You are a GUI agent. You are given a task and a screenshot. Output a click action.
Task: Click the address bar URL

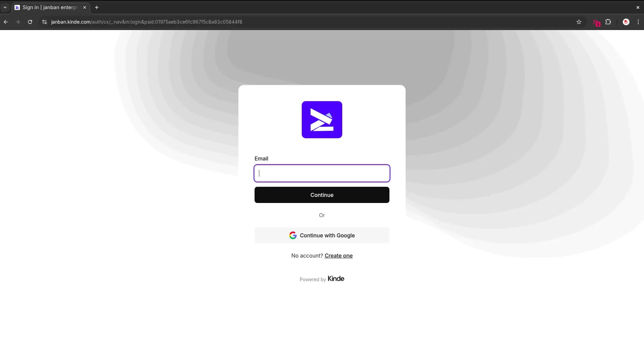click(147, 22)
